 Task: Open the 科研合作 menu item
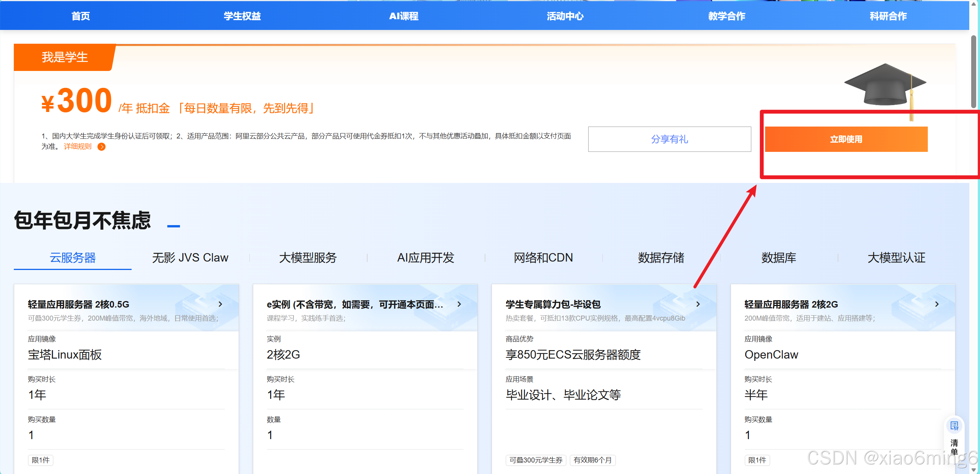point(888,16)
